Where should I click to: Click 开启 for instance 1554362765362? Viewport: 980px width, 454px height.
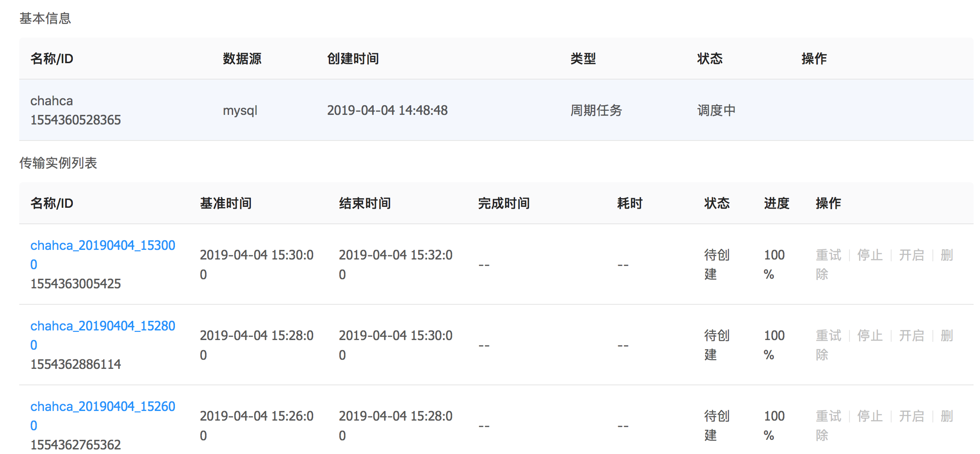click(x=911, y=416)
